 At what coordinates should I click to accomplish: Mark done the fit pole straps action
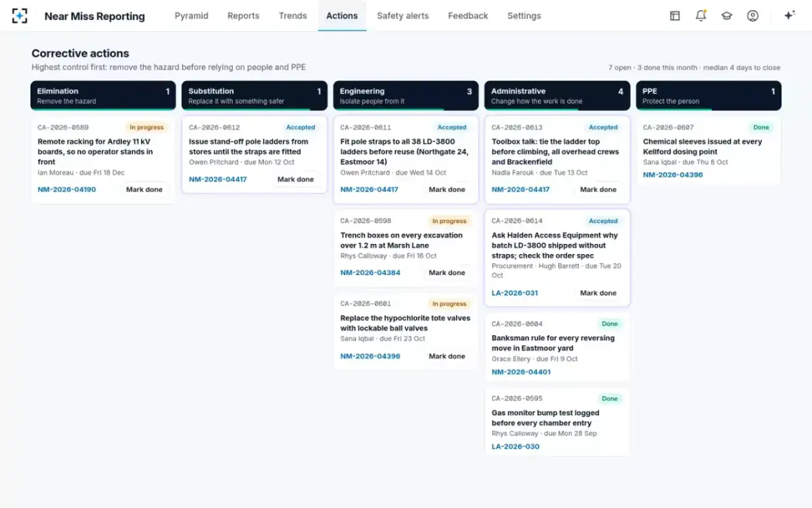[x=447, y=190]
